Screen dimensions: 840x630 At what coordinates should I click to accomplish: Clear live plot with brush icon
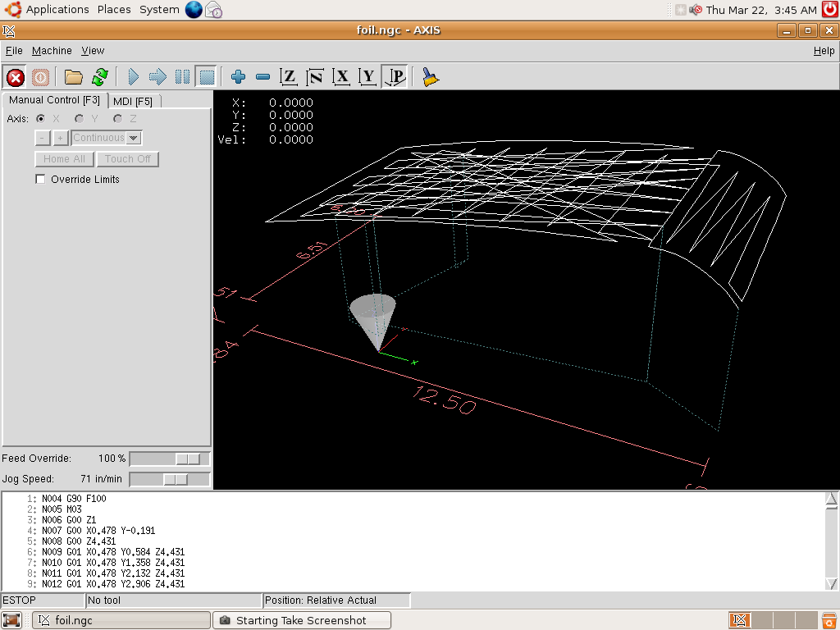pos(431,77)
